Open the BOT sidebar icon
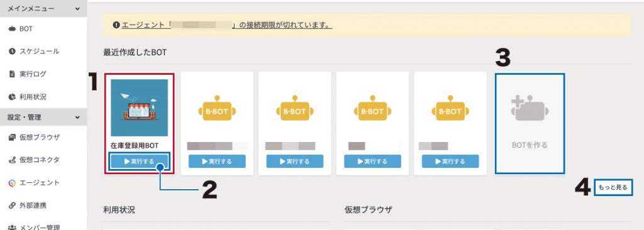The width and height of the screenshot is (644, 230). coord(12,29)
